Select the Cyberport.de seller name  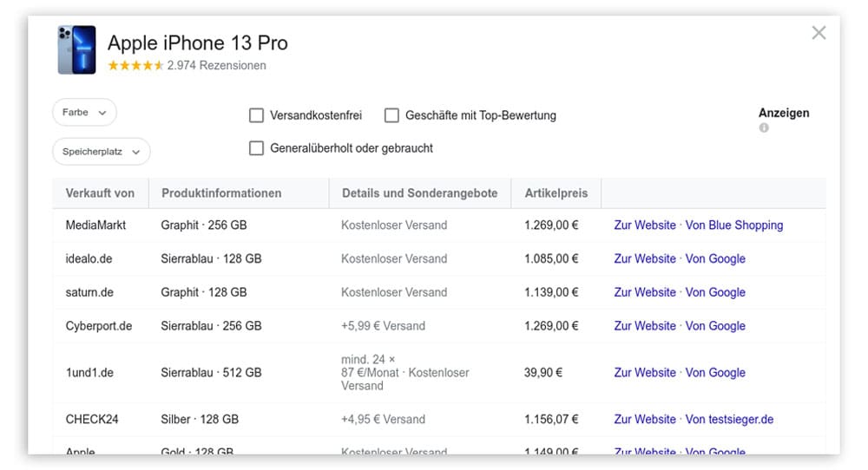(x=99, y=326)
